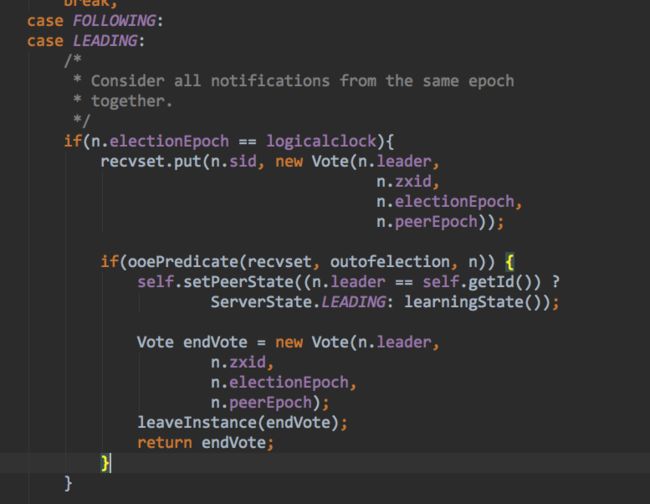Click the 'leaveInstance' method name

pos(197,423)
